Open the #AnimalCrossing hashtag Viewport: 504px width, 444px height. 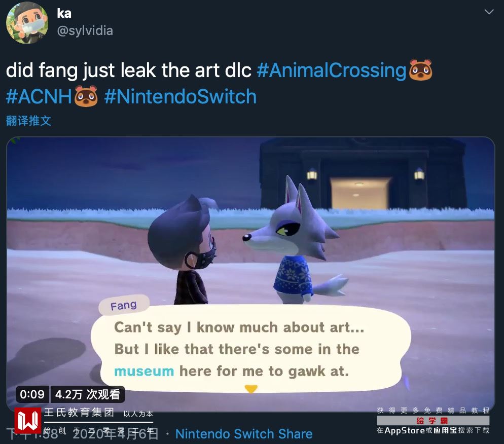(x=332, y=70)
